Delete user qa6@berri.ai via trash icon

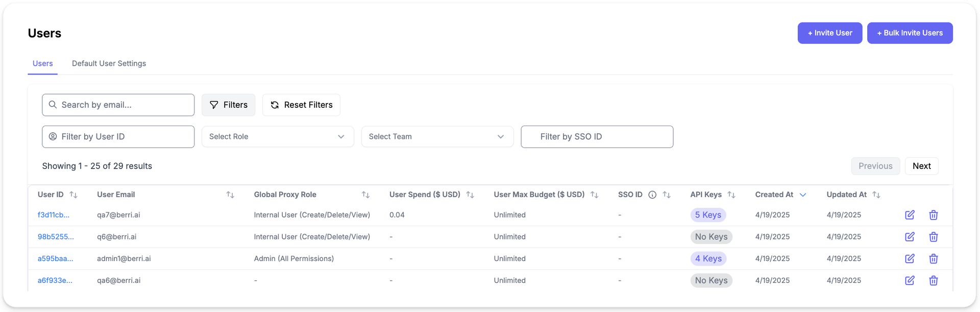click(x=933, y=281)
